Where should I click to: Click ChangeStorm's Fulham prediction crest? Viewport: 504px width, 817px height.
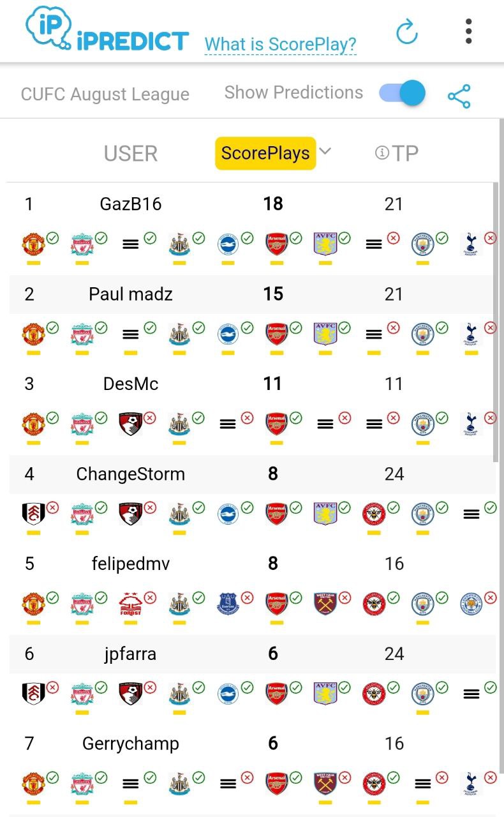tap(33, 514)
